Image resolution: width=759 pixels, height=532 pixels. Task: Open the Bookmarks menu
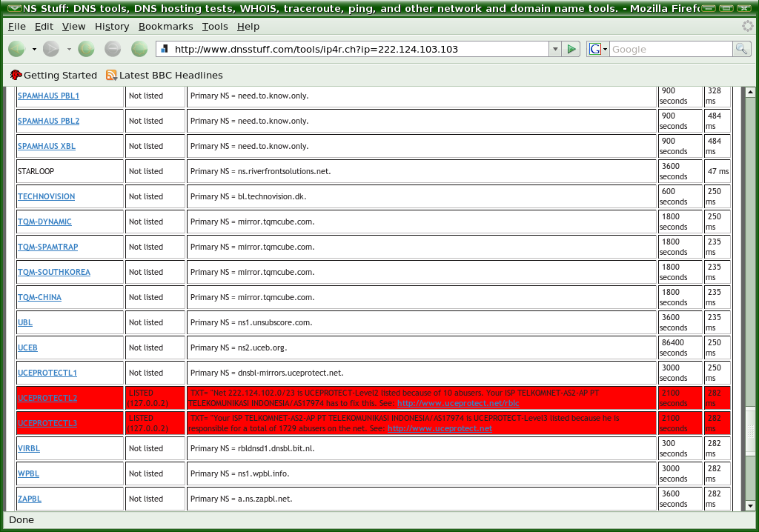point(165,27)
